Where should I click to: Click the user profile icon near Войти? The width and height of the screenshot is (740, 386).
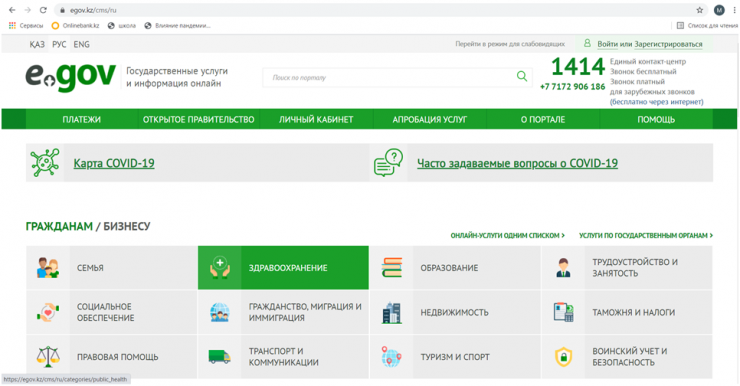point(587,43)
